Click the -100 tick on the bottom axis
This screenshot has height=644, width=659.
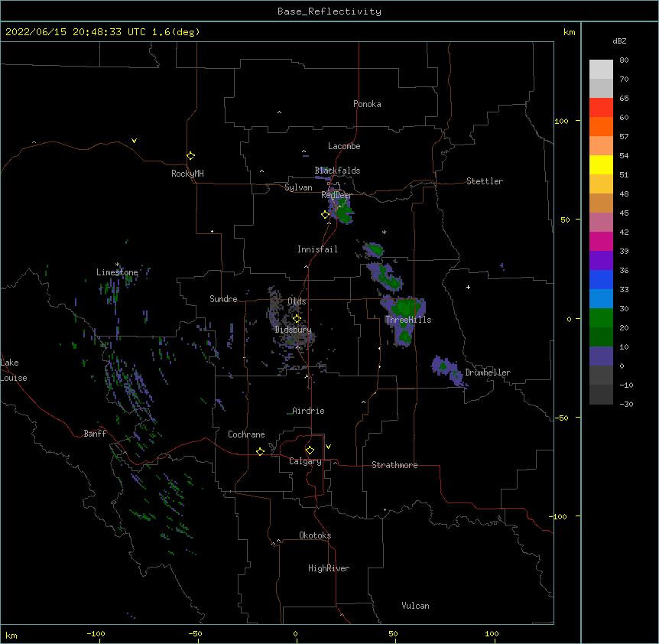tap(96, 633)
